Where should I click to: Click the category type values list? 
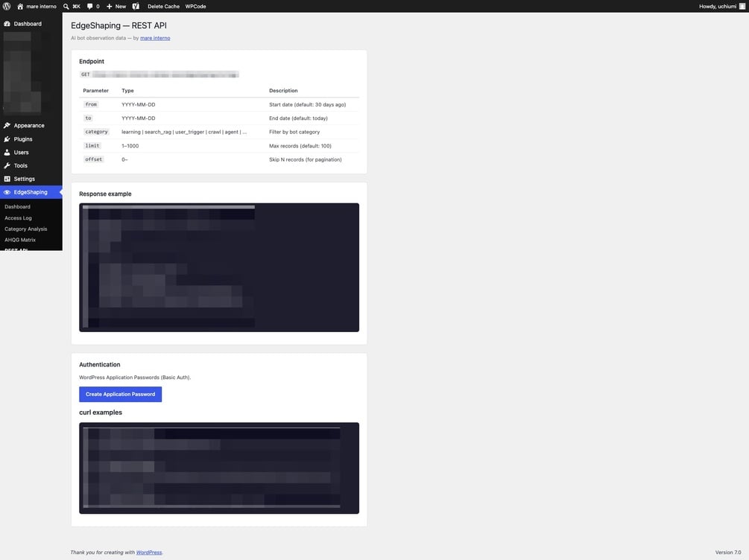(x=184, y=133)
